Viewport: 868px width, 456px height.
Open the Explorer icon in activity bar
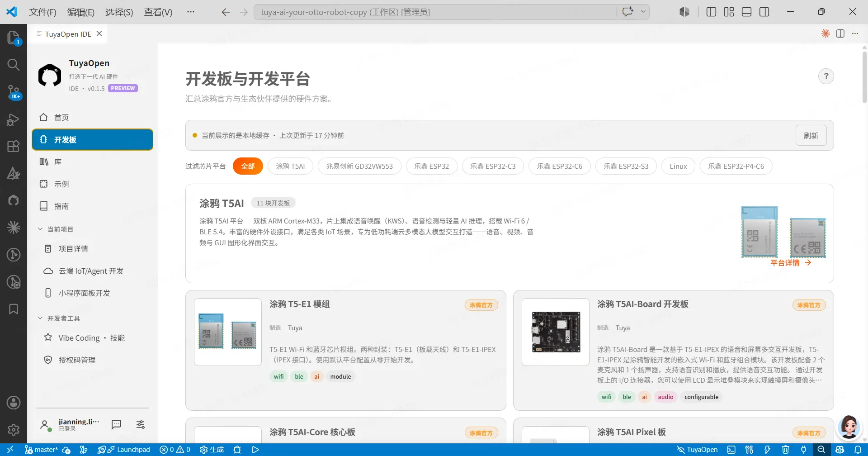tap(14, 38)
